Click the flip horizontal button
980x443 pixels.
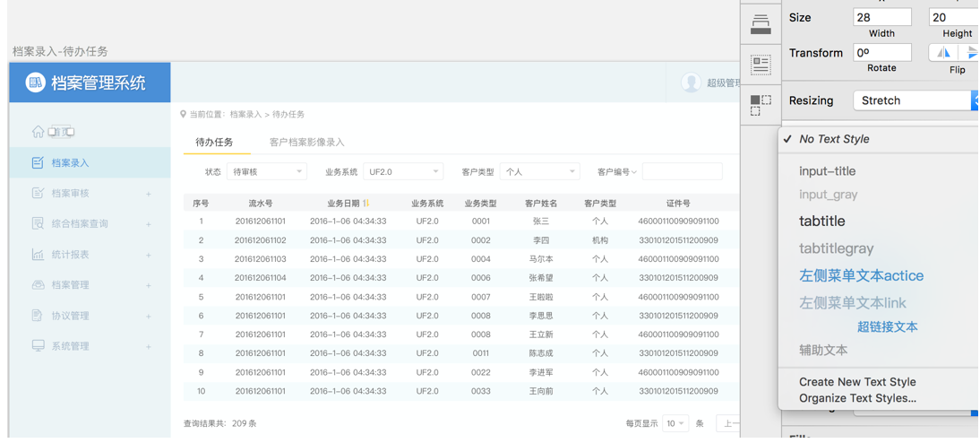pos(944,53)
